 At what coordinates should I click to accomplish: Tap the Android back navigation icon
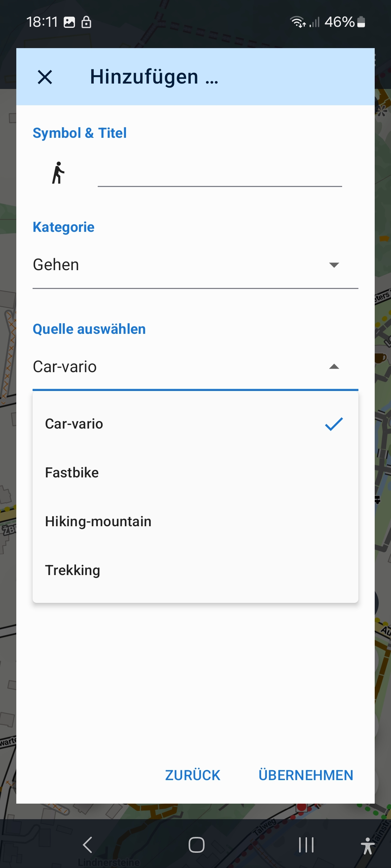click(88, 845)
